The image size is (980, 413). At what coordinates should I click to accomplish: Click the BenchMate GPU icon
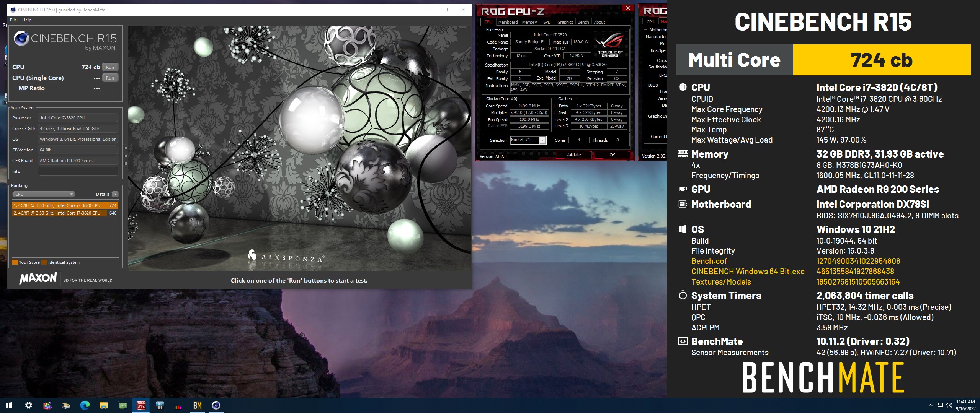tap(683, 189)
